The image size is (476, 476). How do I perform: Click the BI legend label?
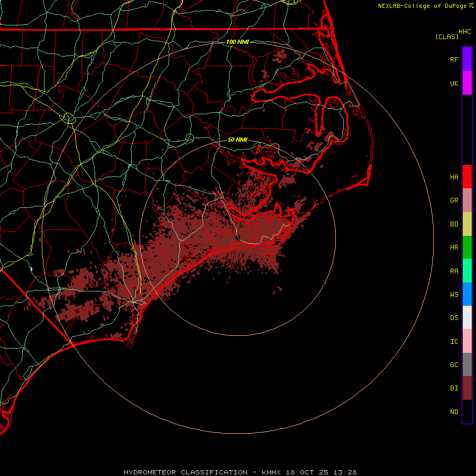[454, 388]
